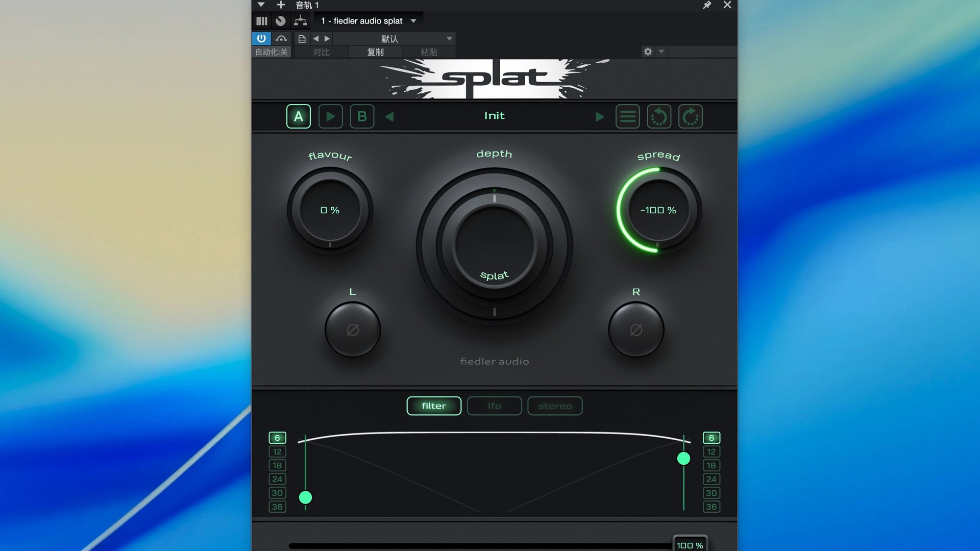This screenshot has width=980, height=551.
Task: Select preset slot A
Action: click(x=299, y=116)
